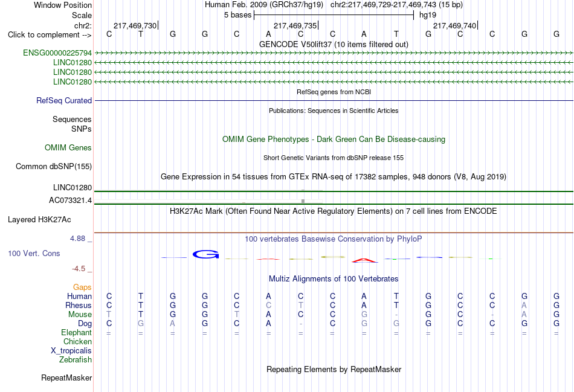This screenshot has height=392, width=574.
Task: Click the SNPs track label
Action: tap(82, 129)
